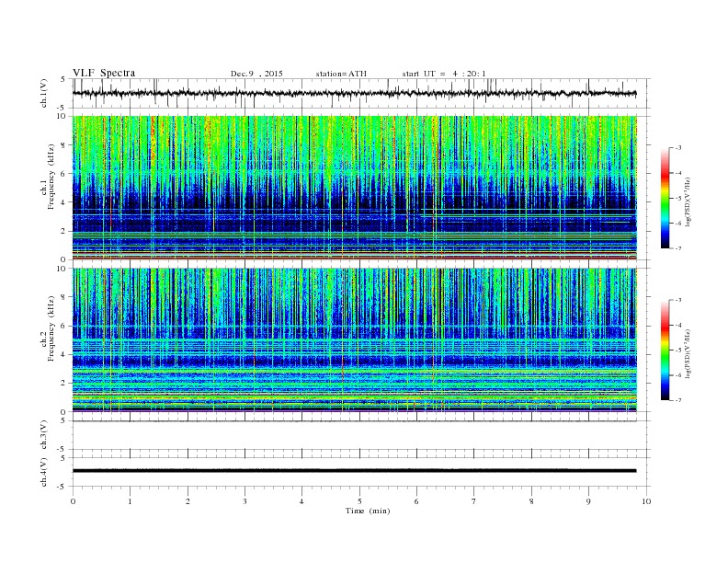Click the ch.1 spectrogram frequency tick "2"
Viewport: 728px width, 563px height.
pyautogui.click(x=63, y=231)
